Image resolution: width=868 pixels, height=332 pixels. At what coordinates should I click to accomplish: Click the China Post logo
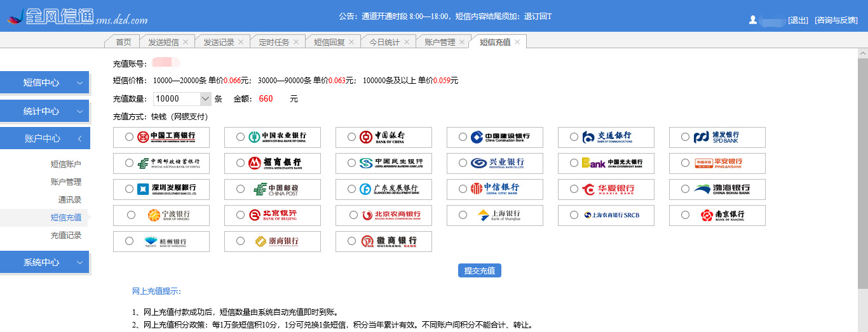[x=276, y=189]
